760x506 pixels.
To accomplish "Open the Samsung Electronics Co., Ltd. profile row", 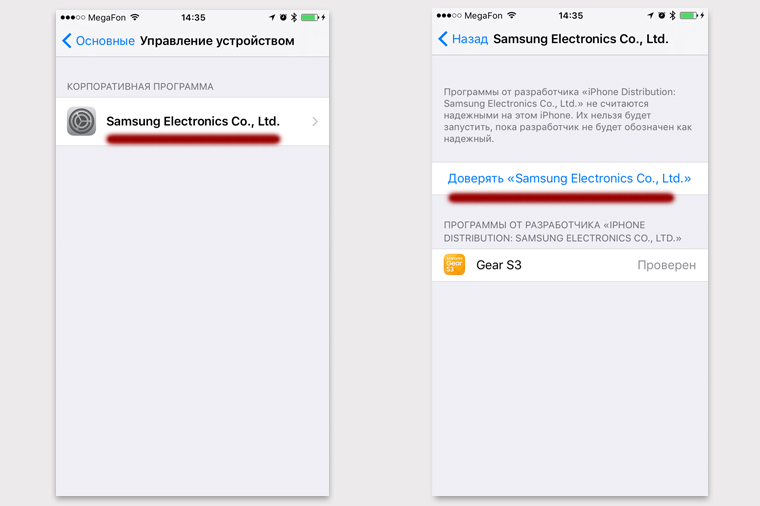I will [x=192, y=121].
